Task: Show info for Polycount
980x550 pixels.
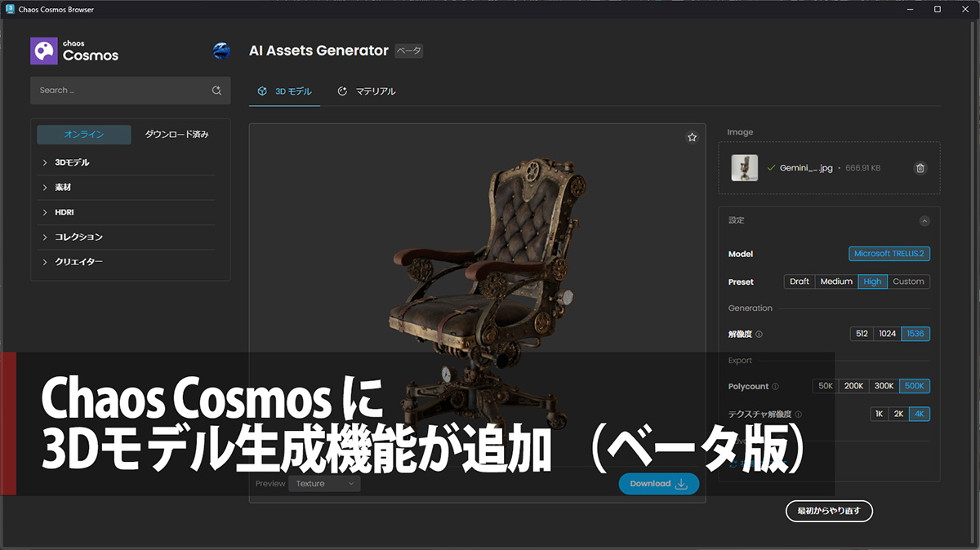Action: click(776, 387)
